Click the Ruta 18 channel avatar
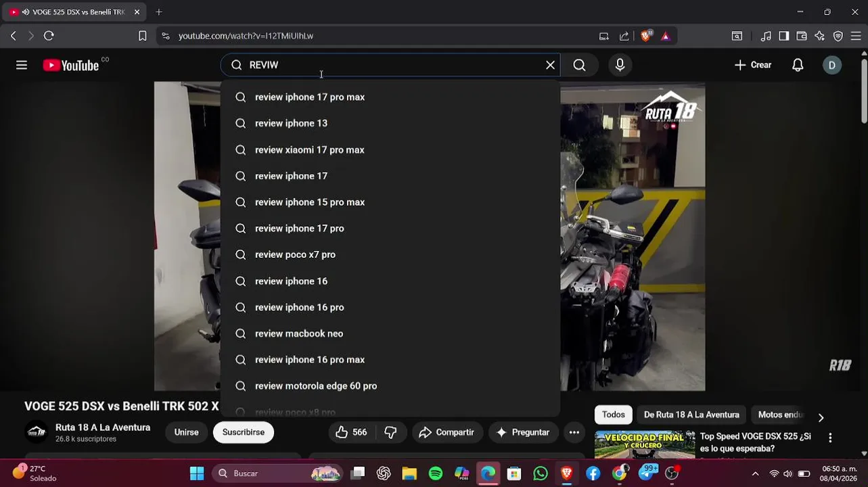 click(37, 432)
